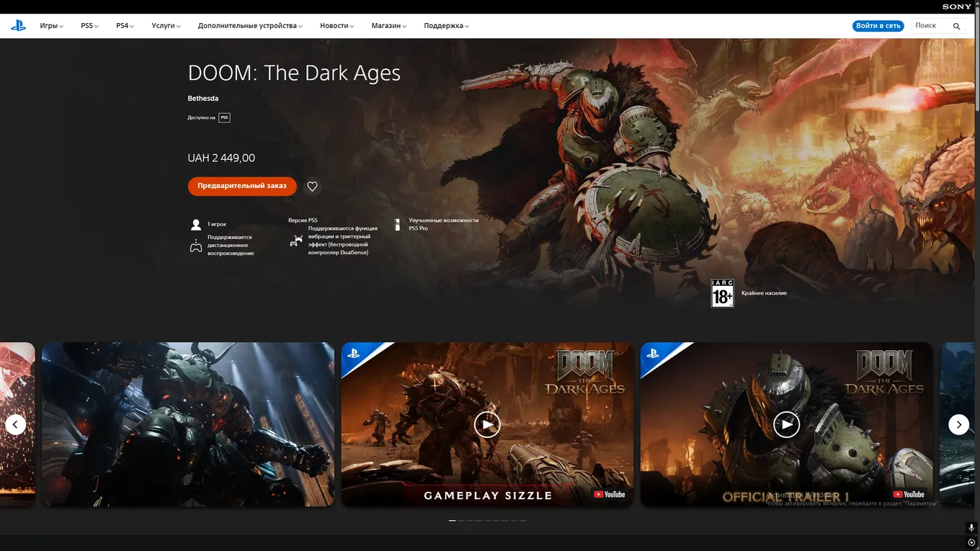Click the Версия PS5 heading

point(303,220)
